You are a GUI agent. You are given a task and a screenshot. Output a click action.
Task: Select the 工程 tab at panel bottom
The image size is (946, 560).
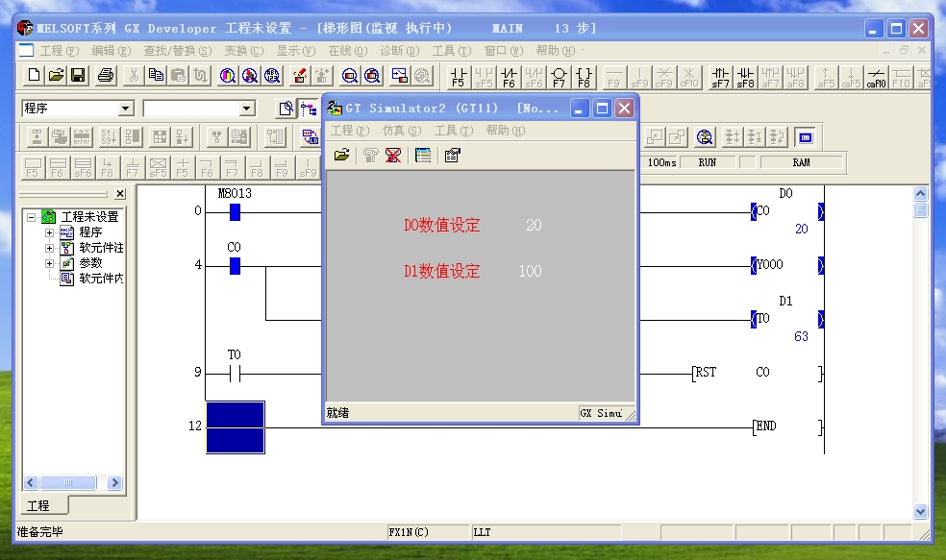38,505
